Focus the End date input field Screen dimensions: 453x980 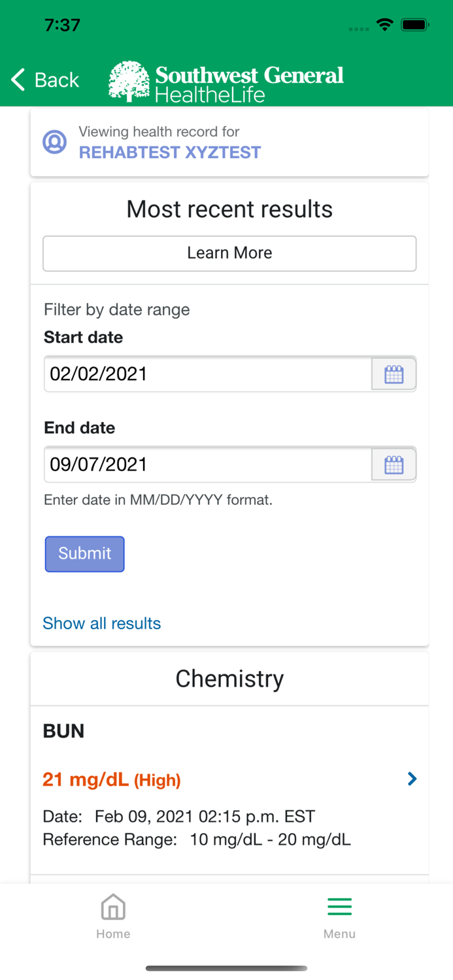tap(208, 465)
